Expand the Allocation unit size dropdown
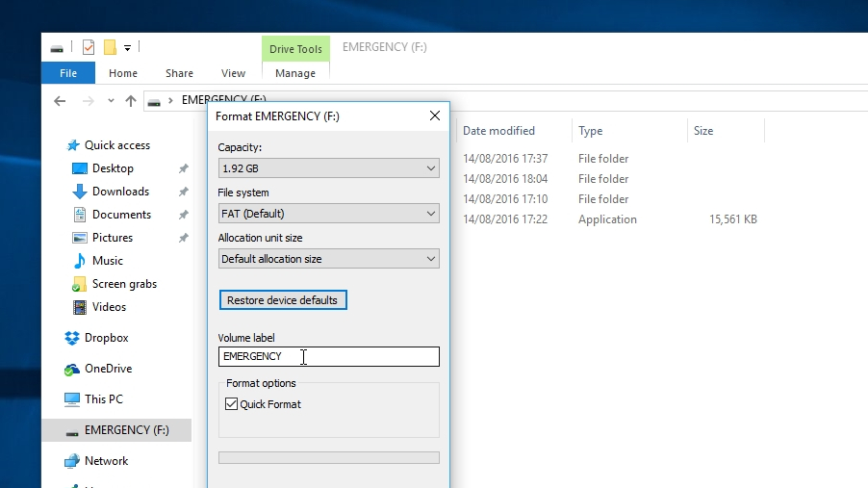This screenshot has width=868, height=488. (329, 259)
